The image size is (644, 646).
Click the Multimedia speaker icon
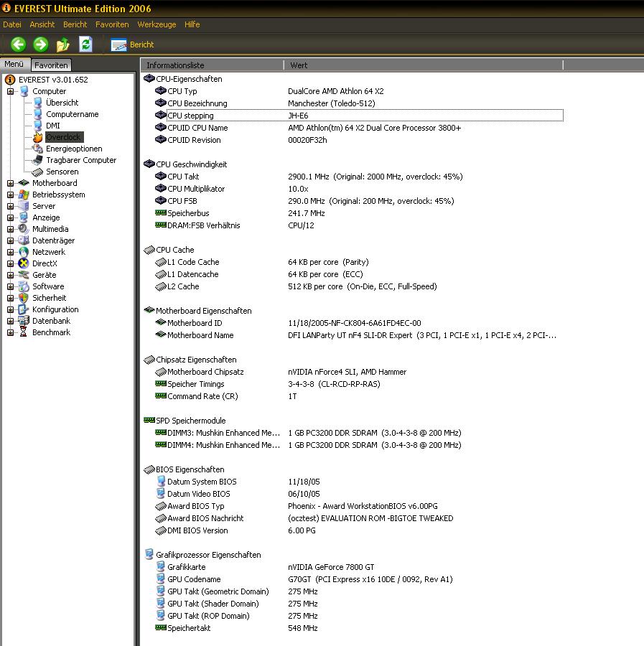click(24, 229)
